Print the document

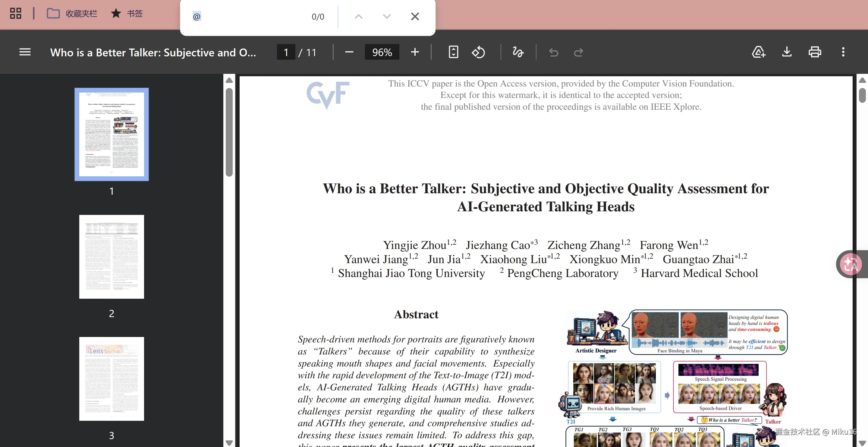coord(815,52)
